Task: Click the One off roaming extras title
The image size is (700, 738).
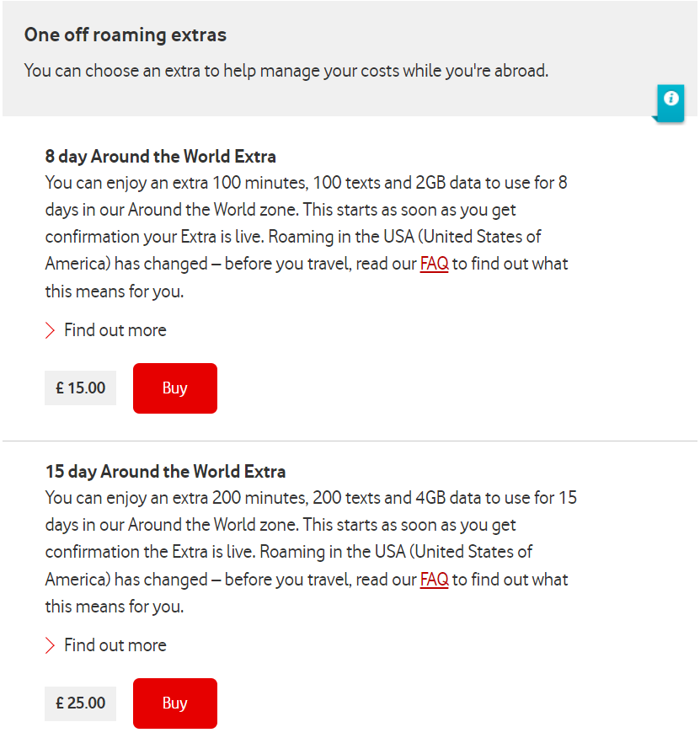Action: [125, 35]
